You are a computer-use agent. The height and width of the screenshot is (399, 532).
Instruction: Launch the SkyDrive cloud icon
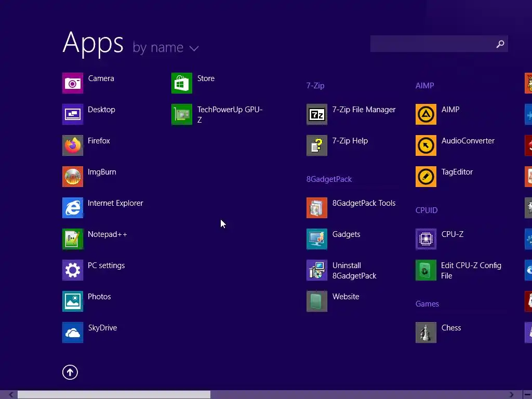point(73,332)
